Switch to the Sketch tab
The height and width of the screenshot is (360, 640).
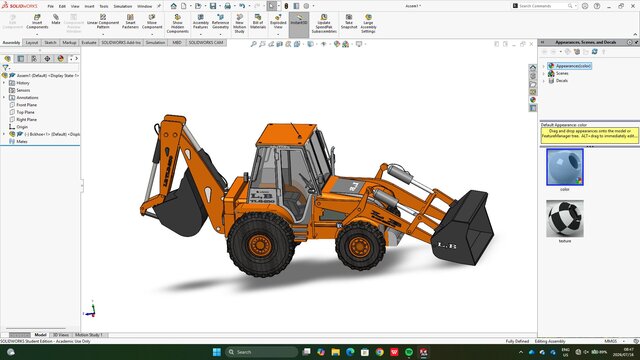(50, 42)
